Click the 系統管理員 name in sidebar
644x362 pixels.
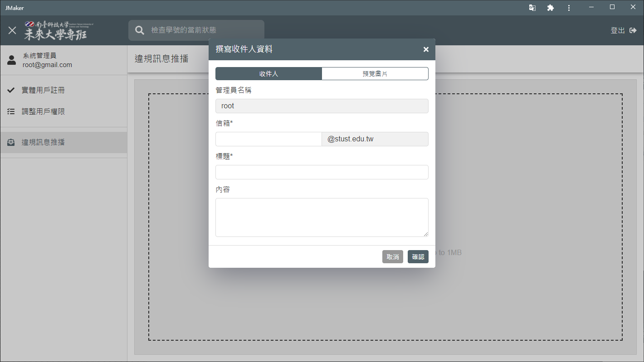point(39,56)
